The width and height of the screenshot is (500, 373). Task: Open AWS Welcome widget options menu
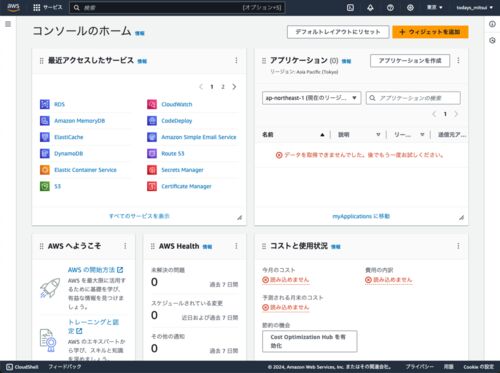[x=125, y=246]
